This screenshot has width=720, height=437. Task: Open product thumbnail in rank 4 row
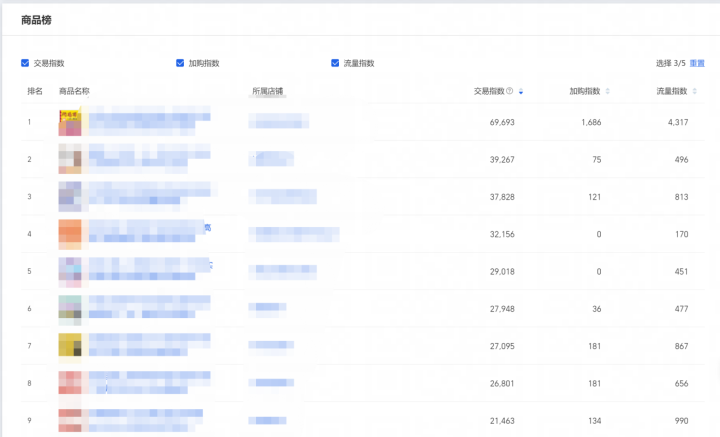(x=70, y=234)
